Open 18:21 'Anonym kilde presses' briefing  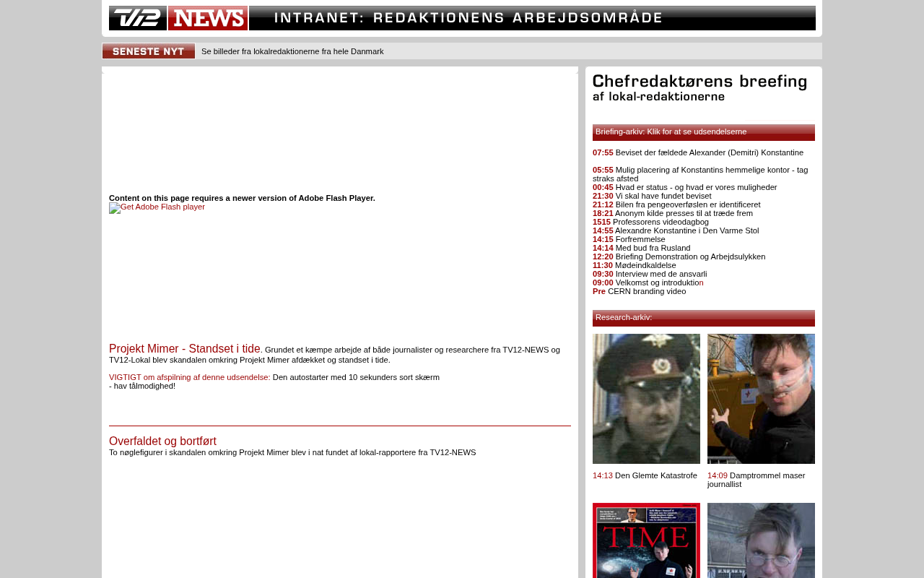pos(673,213)
